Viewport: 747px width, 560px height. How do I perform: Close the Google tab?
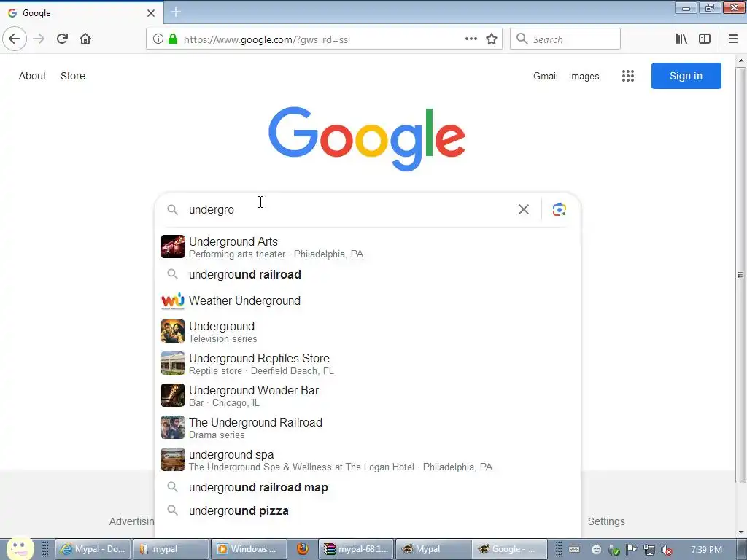click(151, 13)
